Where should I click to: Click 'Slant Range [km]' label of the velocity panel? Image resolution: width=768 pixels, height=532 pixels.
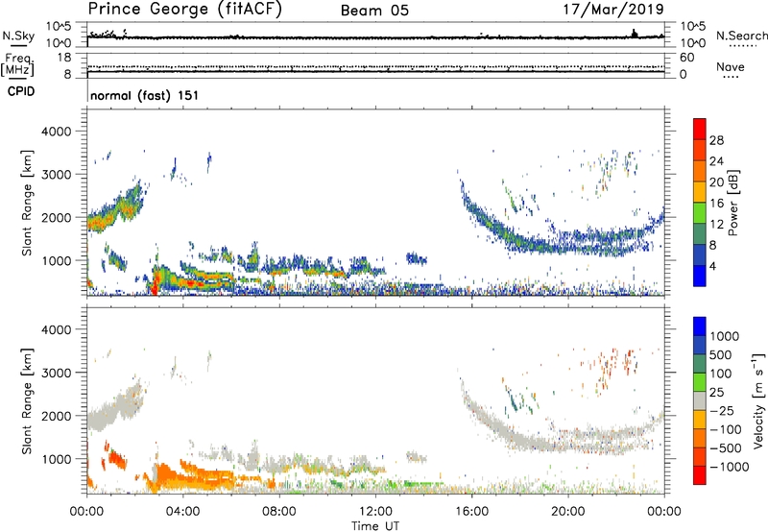click(27, 401)
